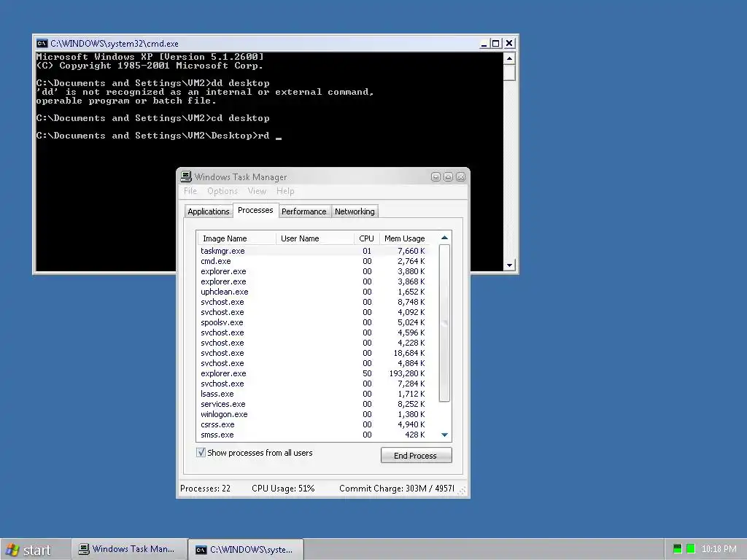Screen dimensions: 747x560
Task: Minimize the cmd.exe window
Action: point(484,43)
